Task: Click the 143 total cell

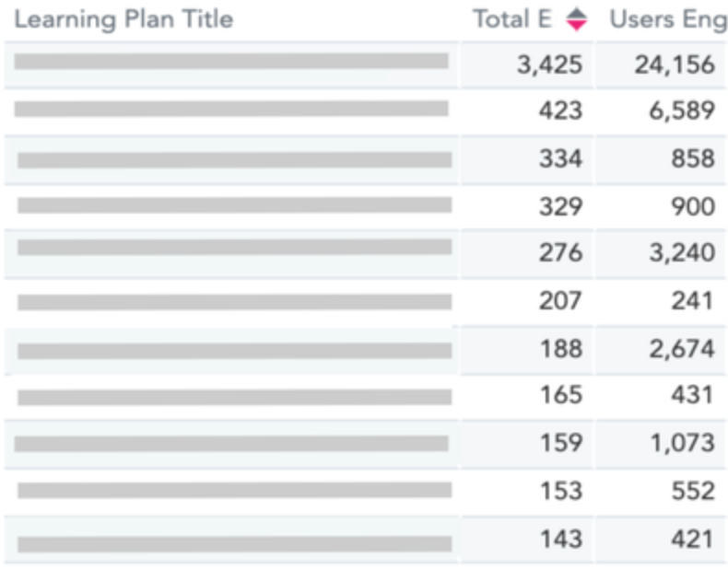Action: 560,539
